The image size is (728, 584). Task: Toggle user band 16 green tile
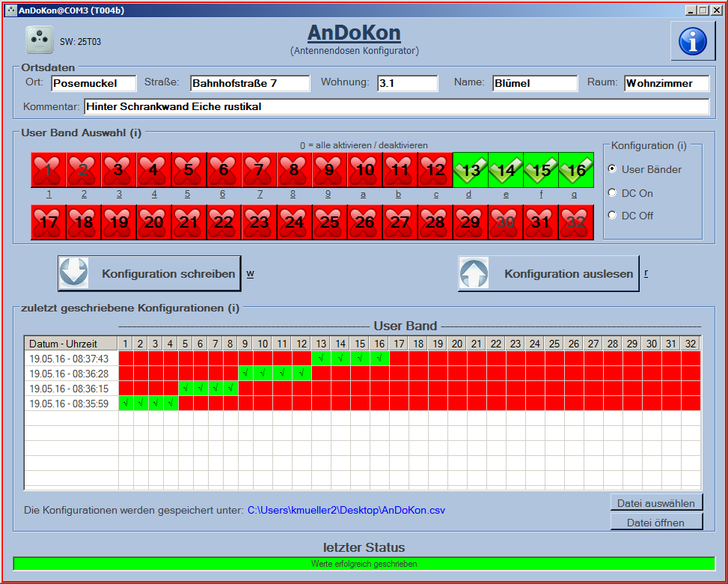tap(576, 170)
